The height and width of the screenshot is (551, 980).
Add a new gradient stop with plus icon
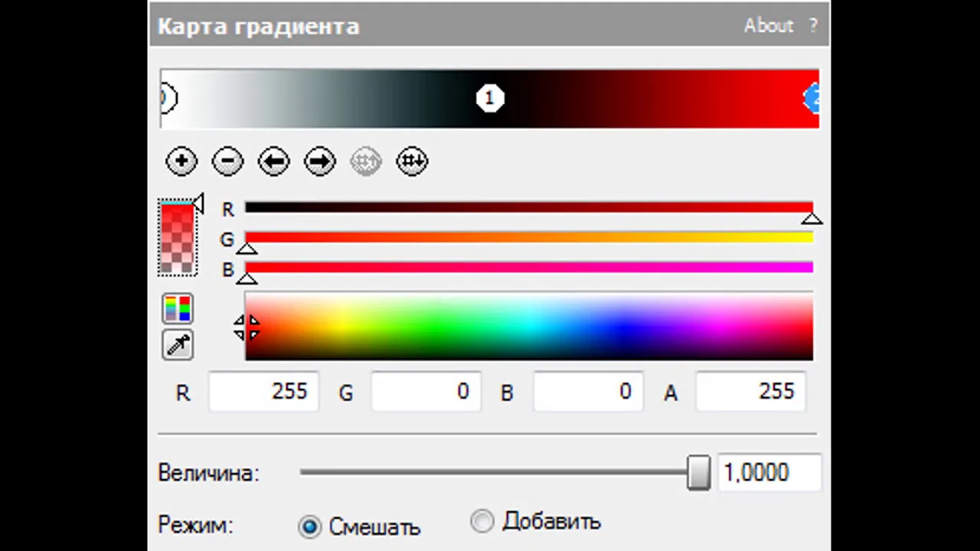[181, 161]
